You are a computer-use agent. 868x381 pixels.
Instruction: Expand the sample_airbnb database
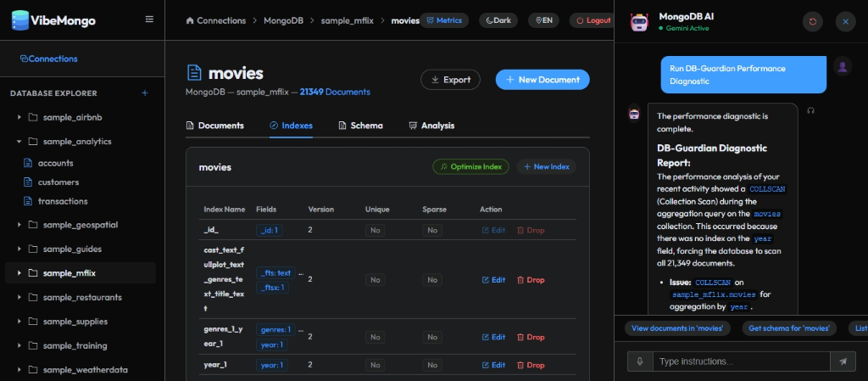19,117
